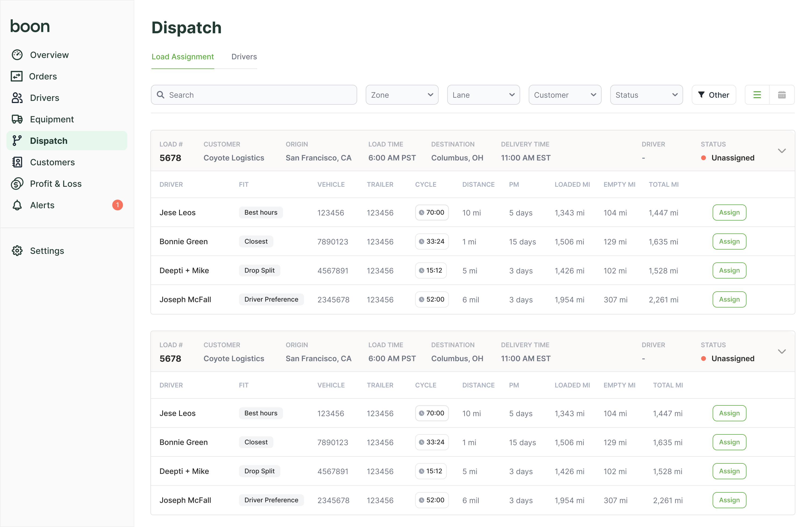Switch to calendar view layout
The width and height of the screenshot is (812, 527).
(782, 95)
